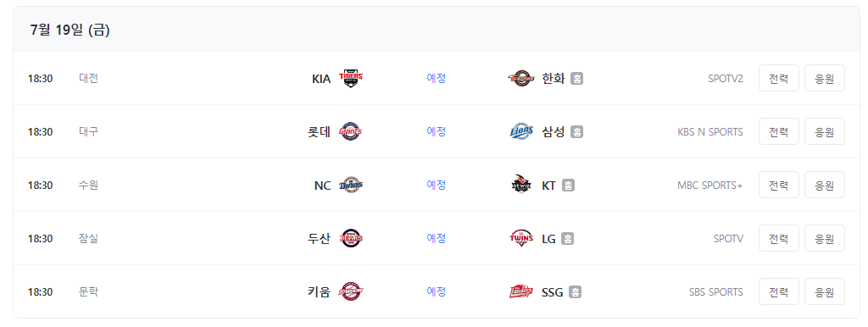Click the Hanwha Eagles team logo
The height and width of the screenshot is (327, 868).
tap(521, 79)
